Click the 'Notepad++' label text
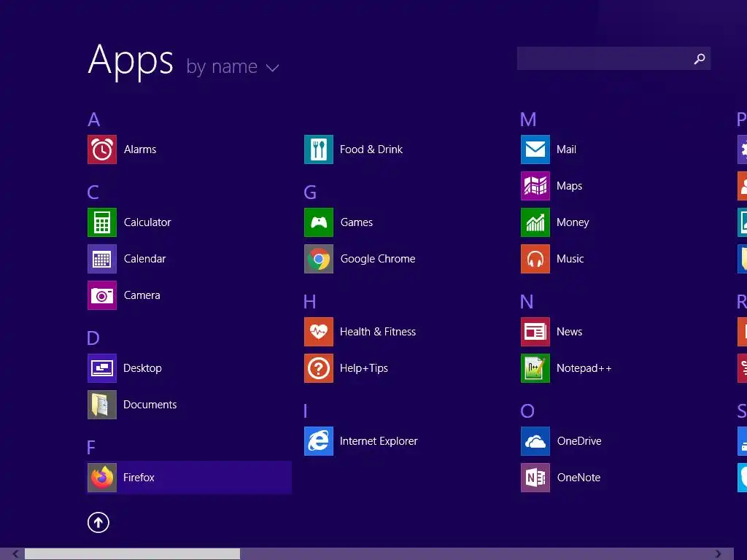Screen dimensions: 747x560 click(584, 368)
